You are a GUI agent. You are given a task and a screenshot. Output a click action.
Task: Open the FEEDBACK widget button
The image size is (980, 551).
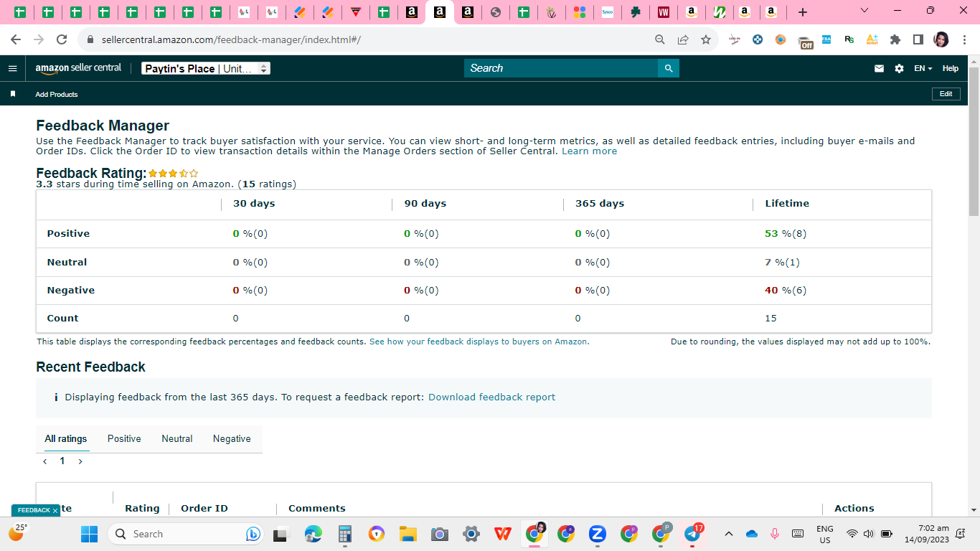coord(34,510)
